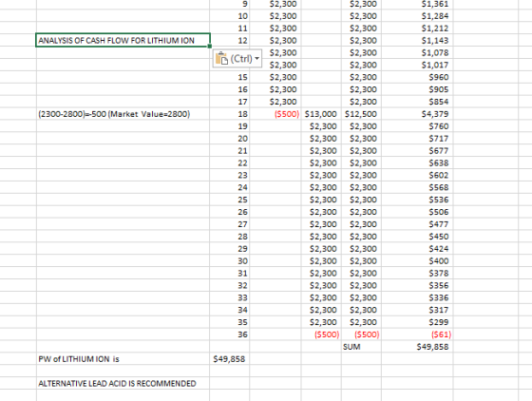Click the $450 cell in year 28 row
The width and height of the screenshot is (532, 401).
tap(417, 237)
